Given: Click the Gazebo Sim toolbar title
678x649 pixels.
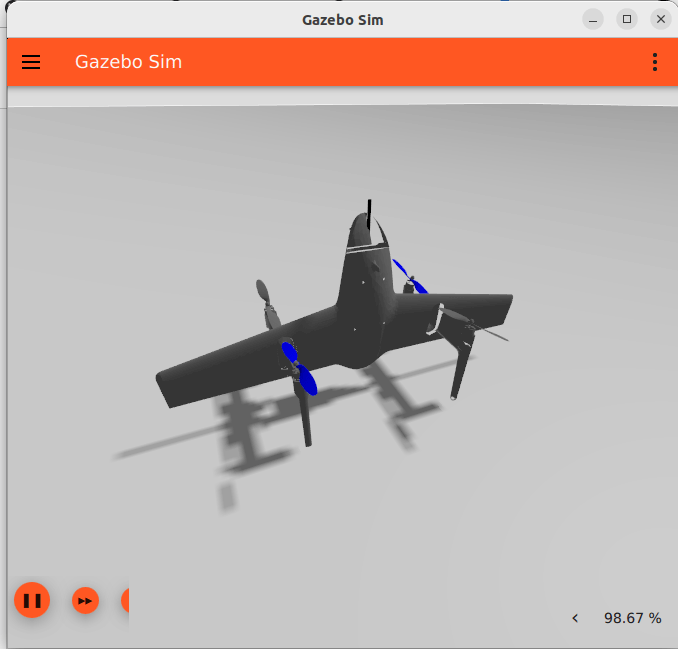Looking at the screenshot, I should [128, 62].
